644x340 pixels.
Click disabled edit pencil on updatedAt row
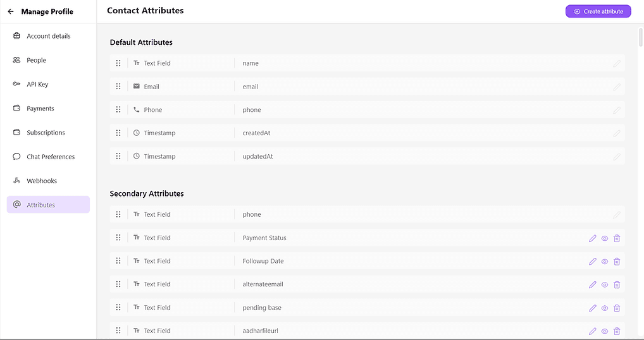[617, 157]
